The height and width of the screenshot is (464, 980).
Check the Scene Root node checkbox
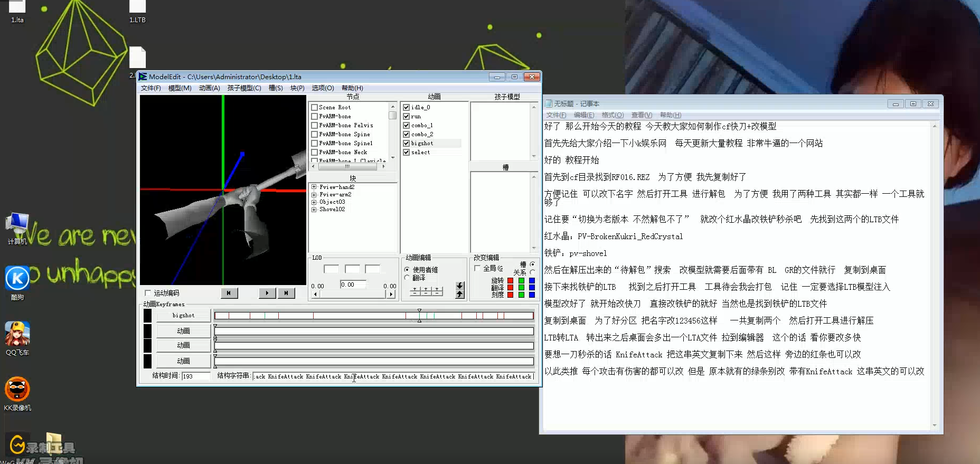315,108
